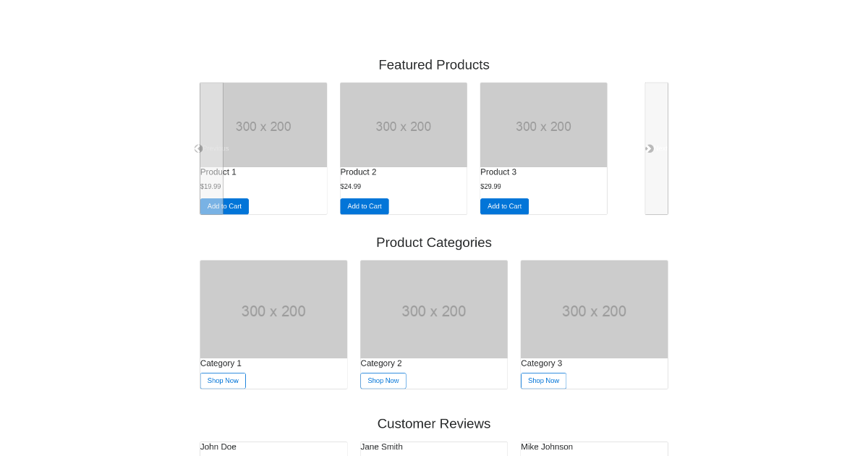Click Shop Now under Category 3
Image resolution: width=868 pixels, height=456 pixels.
543,380
